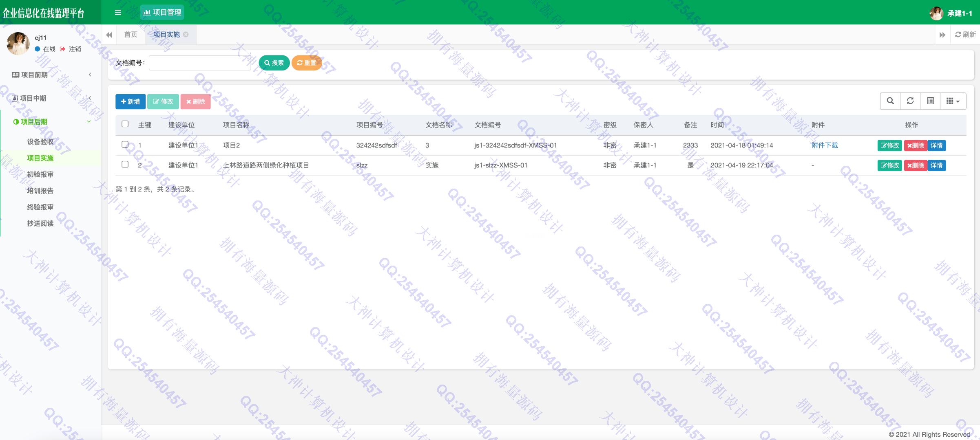This screenshot has width=980, height=440.
Task: Click the 在线 status indicator
Action: pos(45,49)
